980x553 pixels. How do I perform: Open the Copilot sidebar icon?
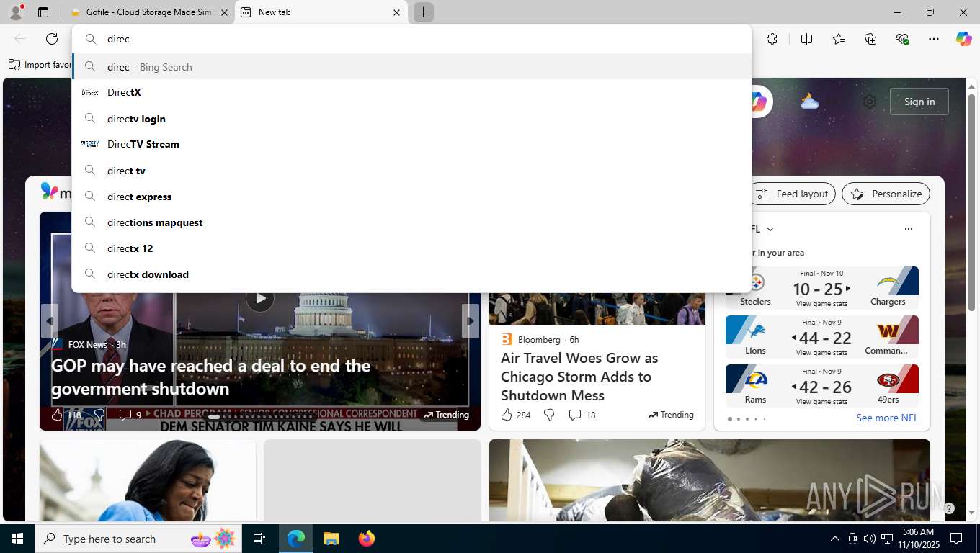(x=964, y=39)
